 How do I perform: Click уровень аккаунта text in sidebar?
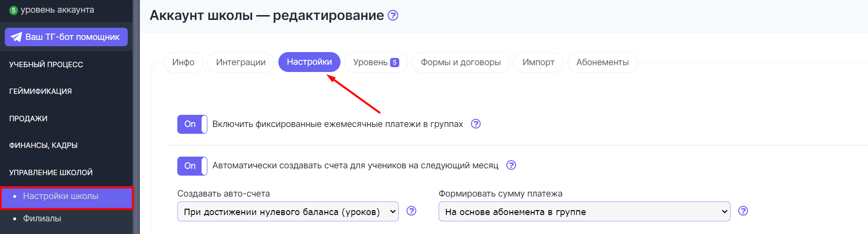coord(57,10)
